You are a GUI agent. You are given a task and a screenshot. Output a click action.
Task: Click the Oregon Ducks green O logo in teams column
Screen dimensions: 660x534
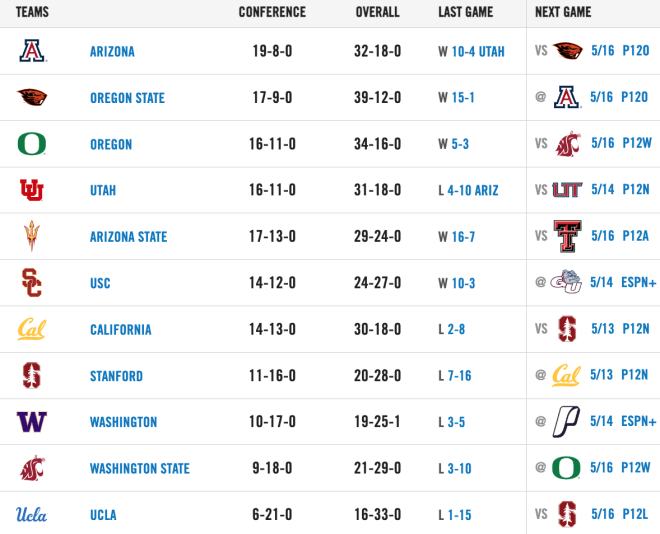32,143
